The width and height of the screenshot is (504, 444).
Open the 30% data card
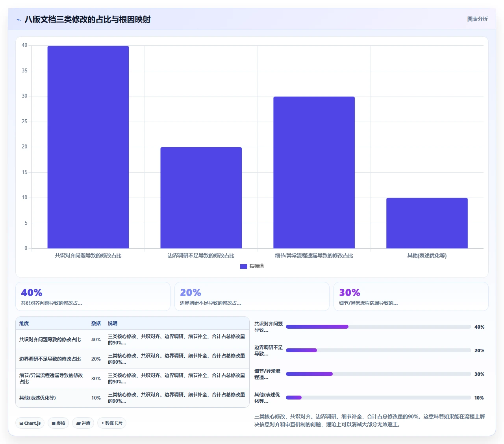[x=411, y=296]
